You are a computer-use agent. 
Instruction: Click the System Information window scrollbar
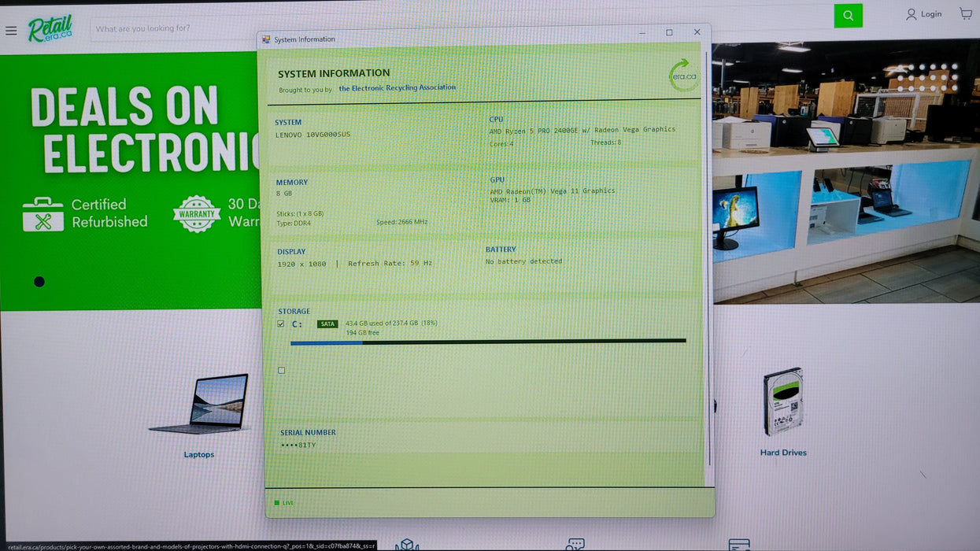click(x=708, y=260)
